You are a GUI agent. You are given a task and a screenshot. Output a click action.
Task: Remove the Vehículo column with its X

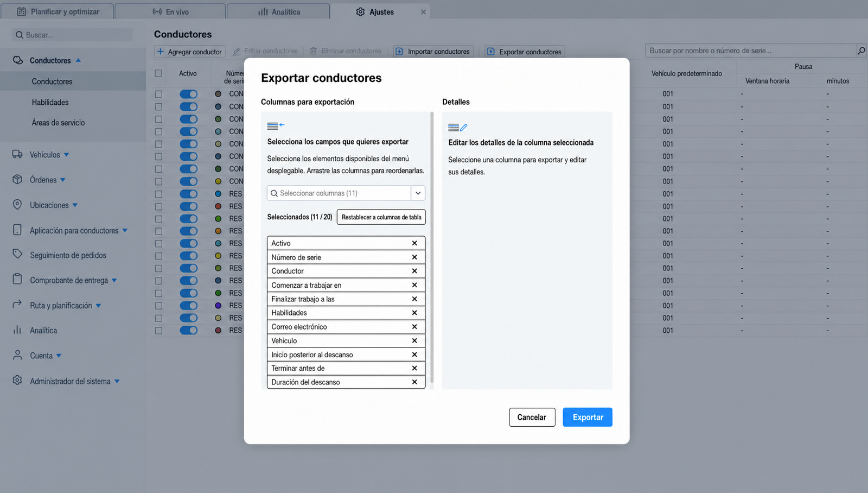pos(414,341)
